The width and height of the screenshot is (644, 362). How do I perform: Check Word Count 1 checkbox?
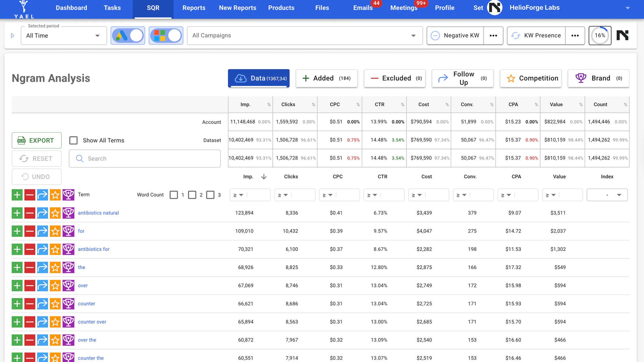pyautogui.click(x=174, y=195)
